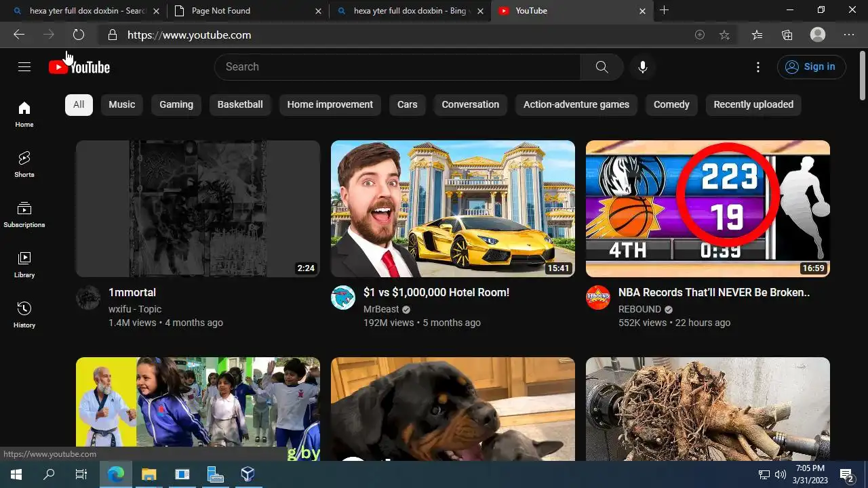Open File Explorer from taskbar
868x488 pixels.
pos(149,474)
